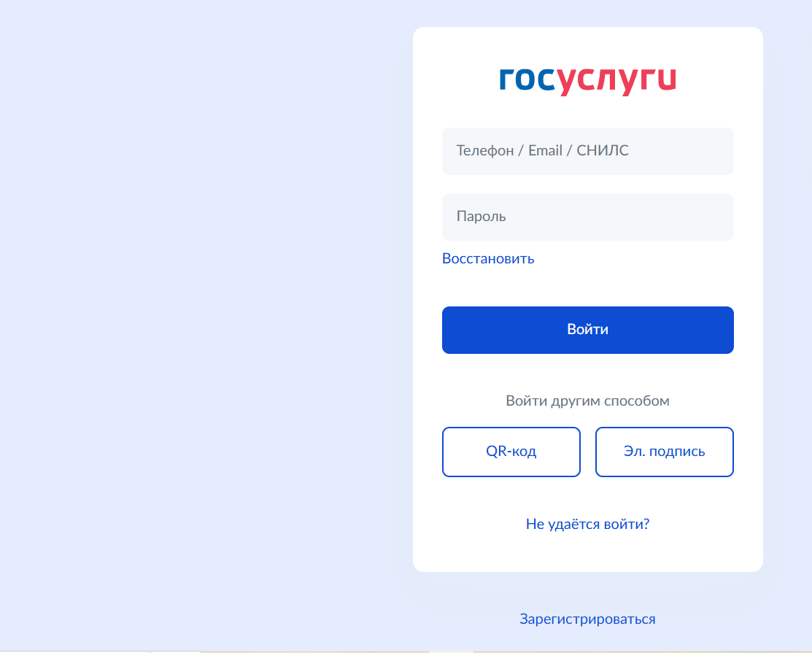Click the Войти другим способом area
The width and height of the screenshot is (812, 653).
point(587,400)
